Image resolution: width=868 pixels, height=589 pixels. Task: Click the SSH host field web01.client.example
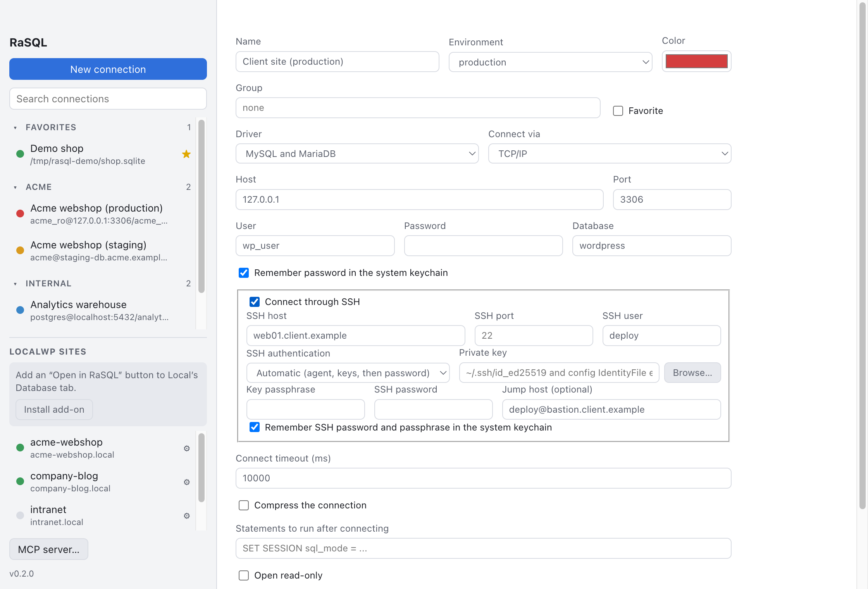(x=356, y=336)
